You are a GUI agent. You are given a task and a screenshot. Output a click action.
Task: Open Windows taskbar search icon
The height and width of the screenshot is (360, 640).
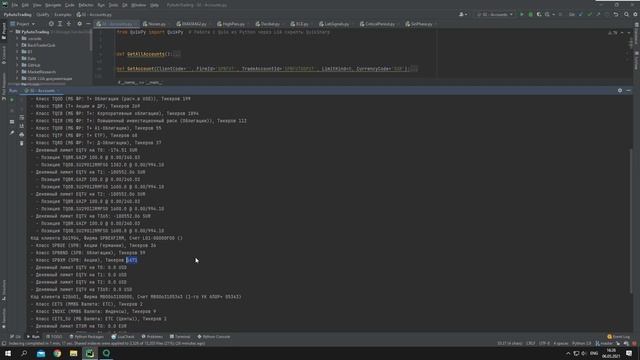pyautogui.click(x=24, y=353)
